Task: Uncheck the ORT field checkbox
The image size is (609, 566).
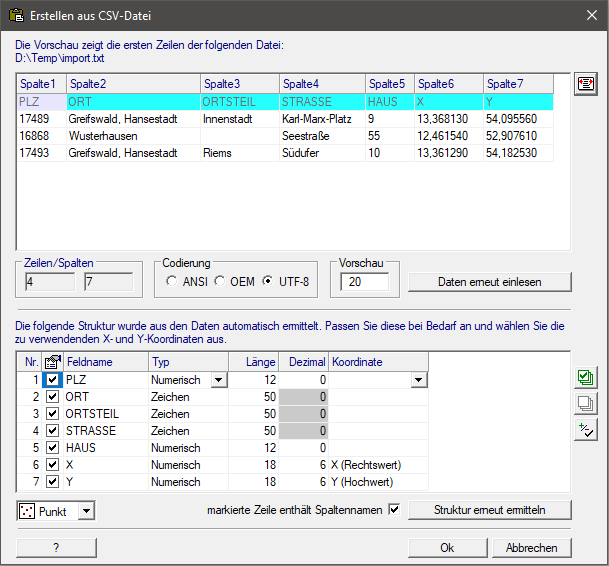Action: tap(52, 397)
